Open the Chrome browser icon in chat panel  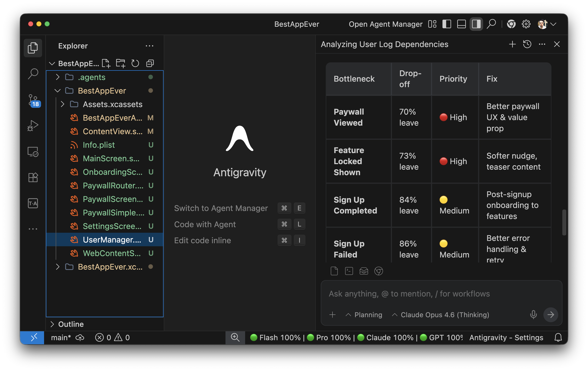(x=379, y=271)
